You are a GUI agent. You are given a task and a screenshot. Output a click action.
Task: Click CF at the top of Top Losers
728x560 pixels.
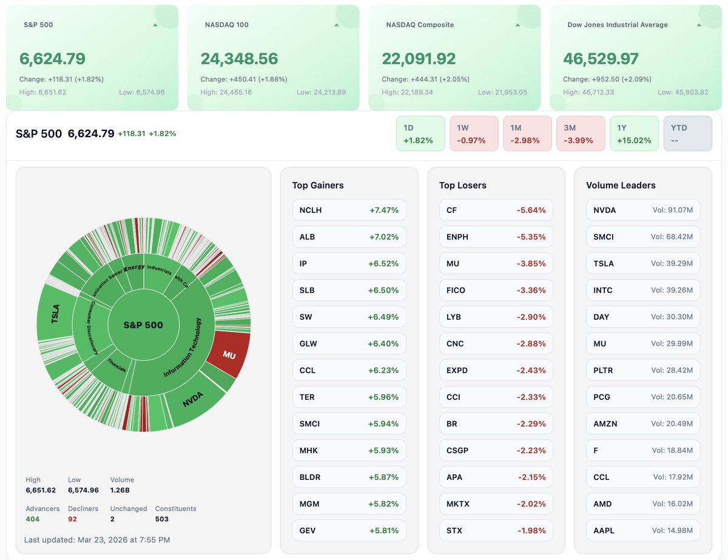pyautogui.click(x=496, y=209)
